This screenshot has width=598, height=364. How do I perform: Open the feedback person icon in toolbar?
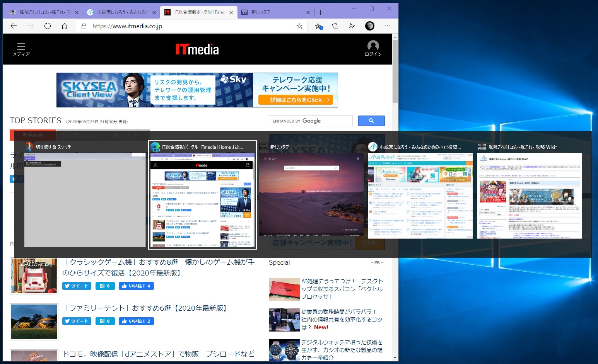(x=352, y=26)
